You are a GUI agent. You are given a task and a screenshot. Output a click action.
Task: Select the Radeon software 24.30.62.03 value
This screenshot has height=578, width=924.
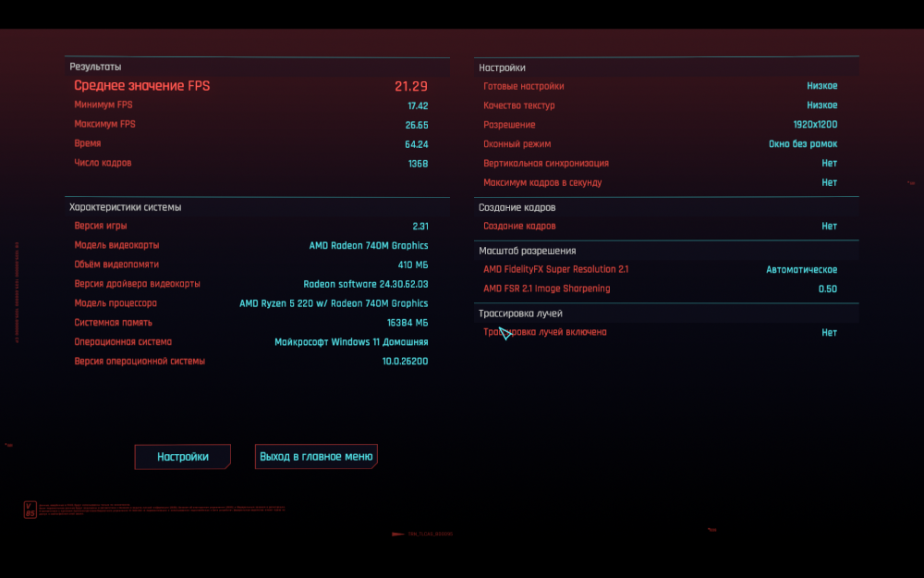pyautogui.click(x=366, y=284)
